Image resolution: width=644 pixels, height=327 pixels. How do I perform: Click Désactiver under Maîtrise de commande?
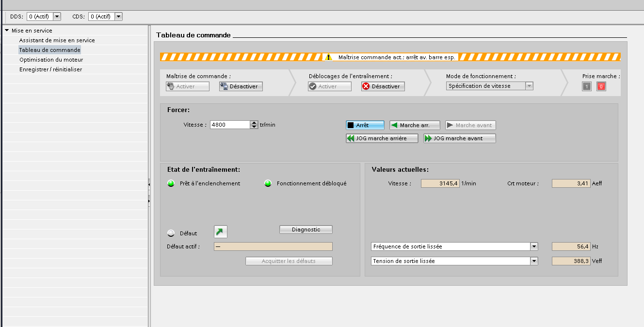tap(241, 86)
